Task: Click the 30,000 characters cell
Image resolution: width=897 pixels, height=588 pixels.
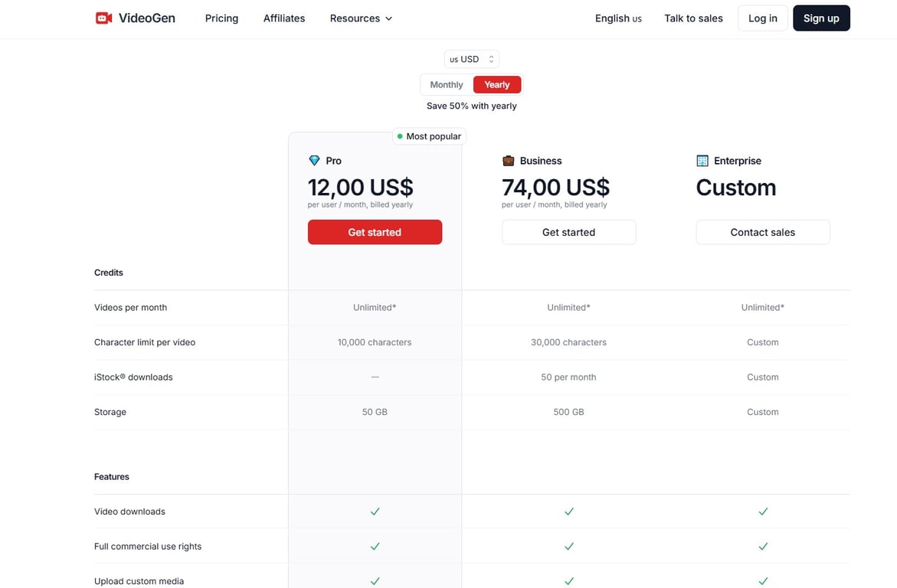Action: (x=568, y=342)
